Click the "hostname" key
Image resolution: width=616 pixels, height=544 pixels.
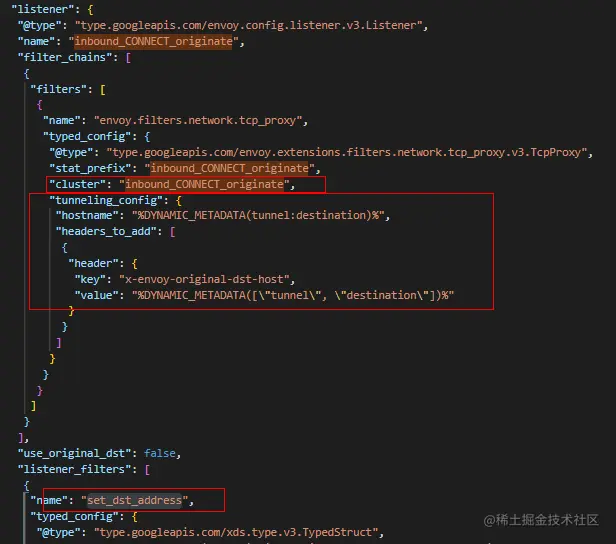[x=90, y=216]
